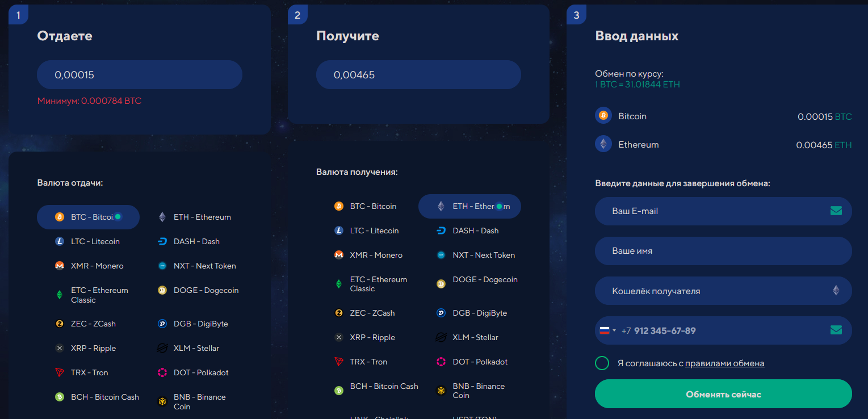Click the Ваше имя input field
Screen dimensions: 868x419
(723, 251)
